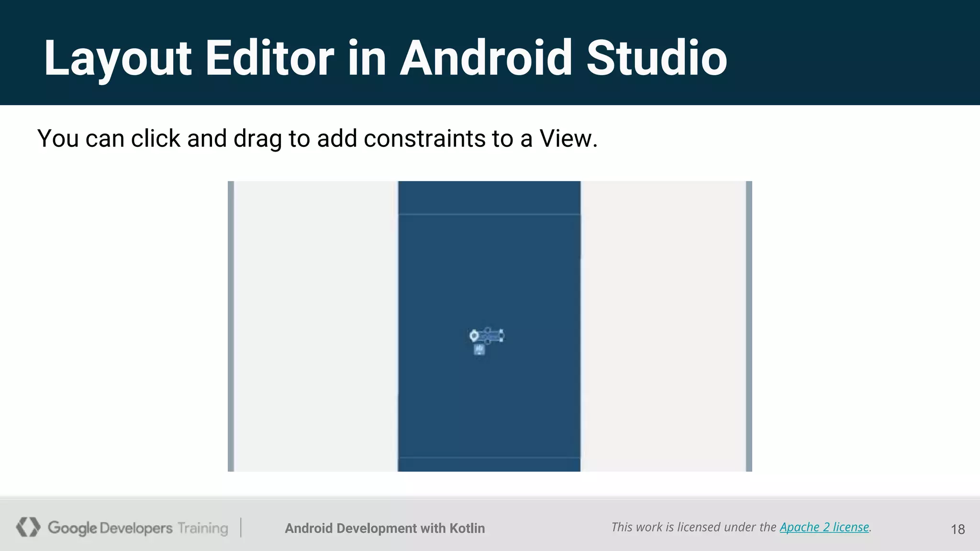Open the Apache 2 license link

pos(824,527)
